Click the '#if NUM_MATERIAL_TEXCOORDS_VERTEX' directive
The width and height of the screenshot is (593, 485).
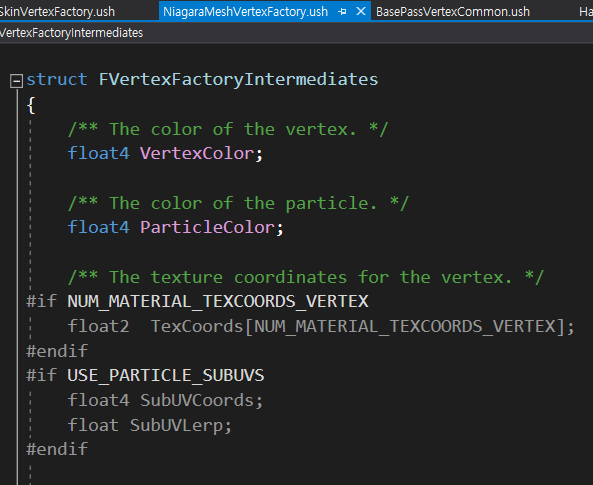coord(197,302)
